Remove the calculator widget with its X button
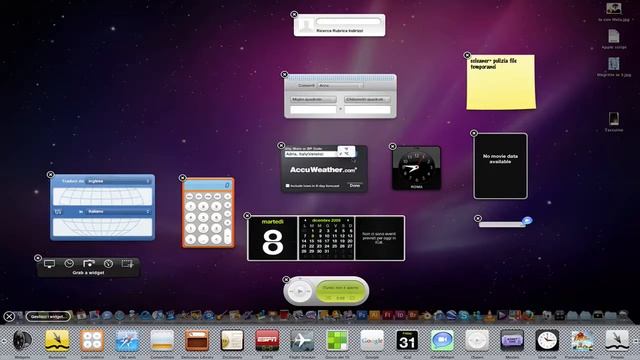 pyautogui.click(x=182, y=178)
